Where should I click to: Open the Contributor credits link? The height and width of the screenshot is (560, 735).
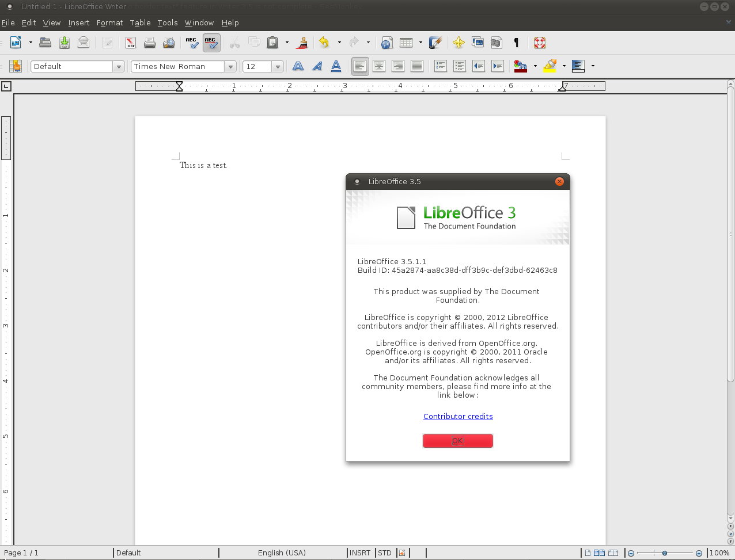458,416
